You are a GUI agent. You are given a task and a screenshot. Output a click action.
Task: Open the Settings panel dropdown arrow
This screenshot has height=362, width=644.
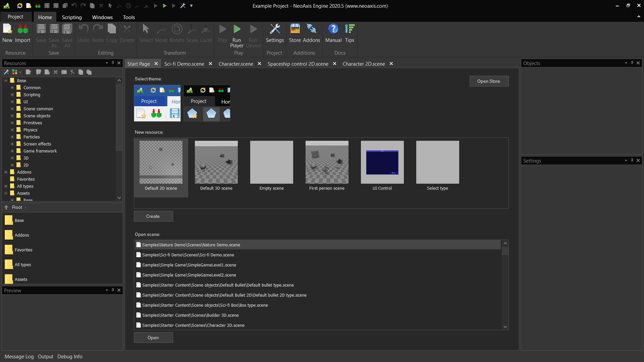click(626, 161)
